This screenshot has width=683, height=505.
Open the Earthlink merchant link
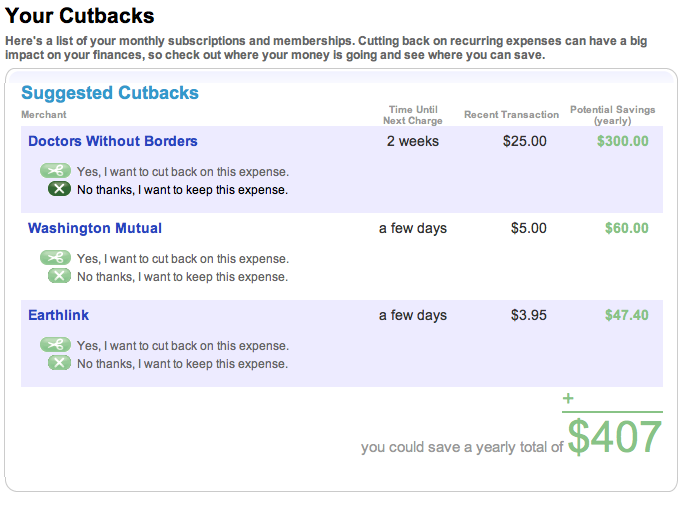tap(59, 315)
